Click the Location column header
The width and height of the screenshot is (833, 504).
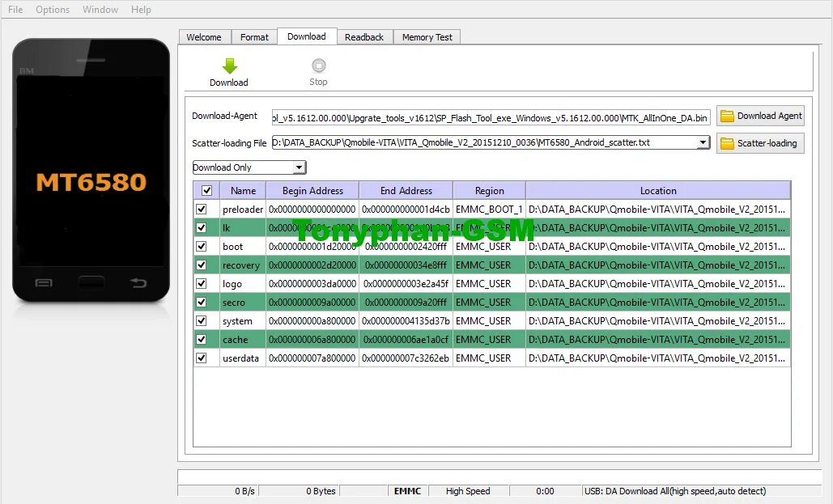(x=658, y=191)
